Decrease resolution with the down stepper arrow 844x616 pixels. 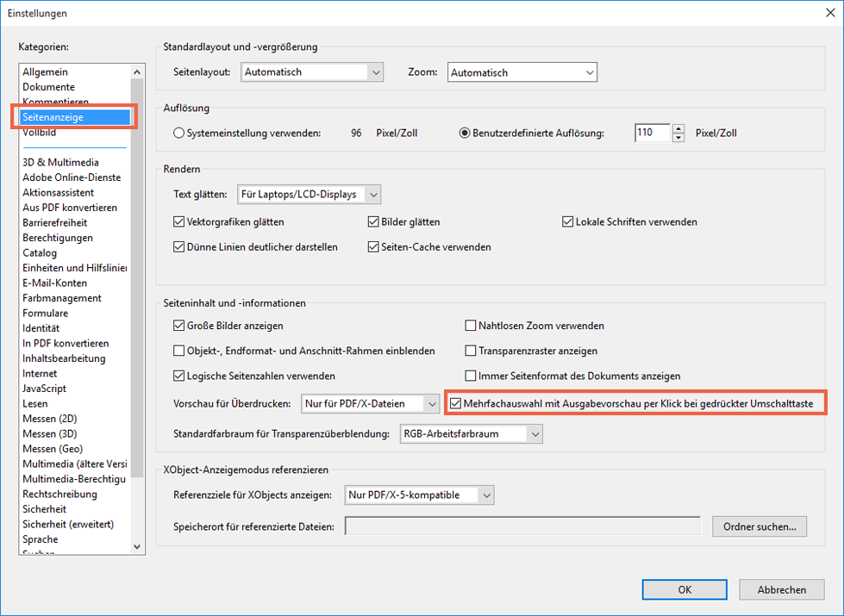tap(678, 138)
